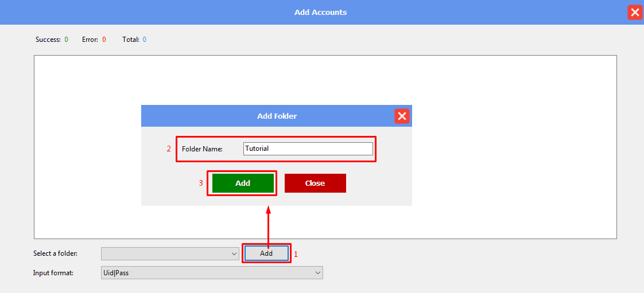Image resolution: width=644 pixels, height=293 pixels.
Task: Click the Total label
Action: [x=131, y=40]
